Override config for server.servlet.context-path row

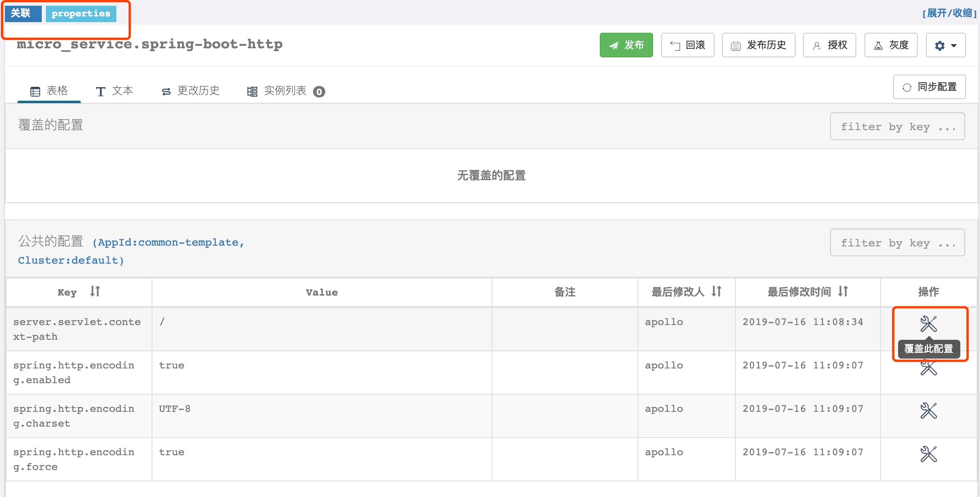pyautogui.click(x=928, y=324)
